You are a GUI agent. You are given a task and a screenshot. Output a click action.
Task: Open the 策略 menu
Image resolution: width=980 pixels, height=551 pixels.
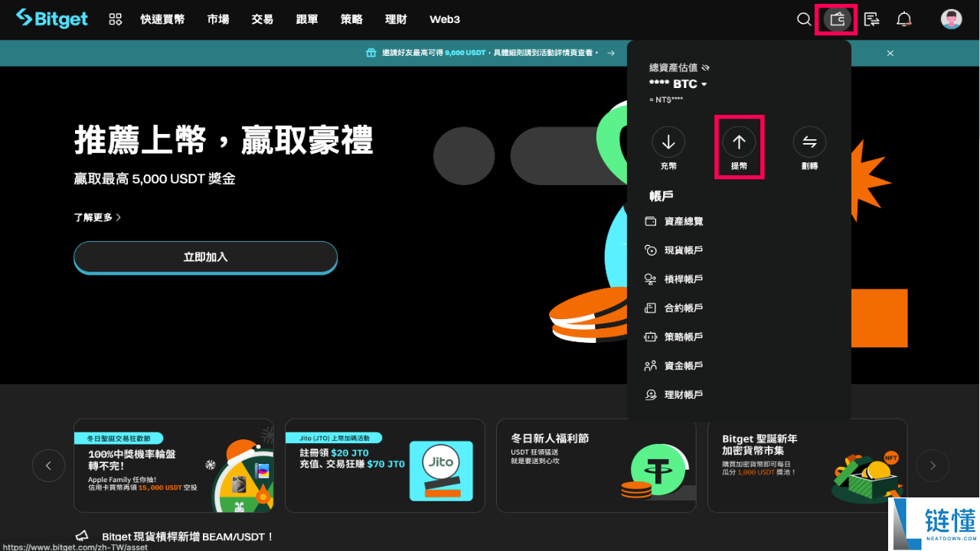(351, 19)
